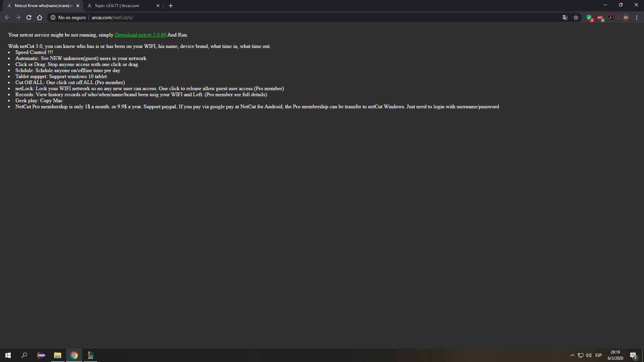Screen dimensions: 644x362
Task: Open the M profile avatar
Action: coord(626,17)
